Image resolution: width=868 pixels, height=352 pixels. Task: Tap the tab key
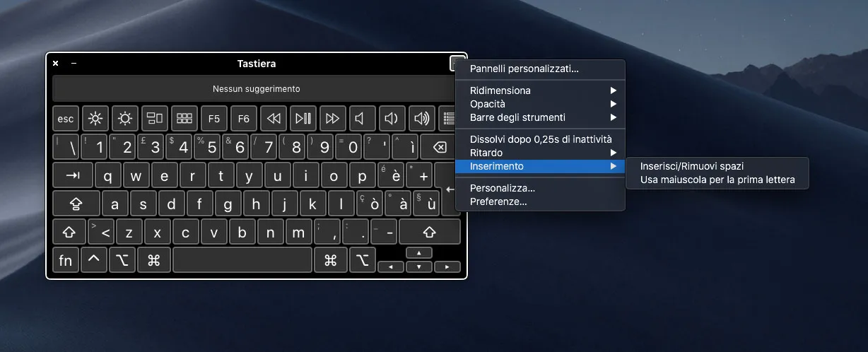[72, 175]
